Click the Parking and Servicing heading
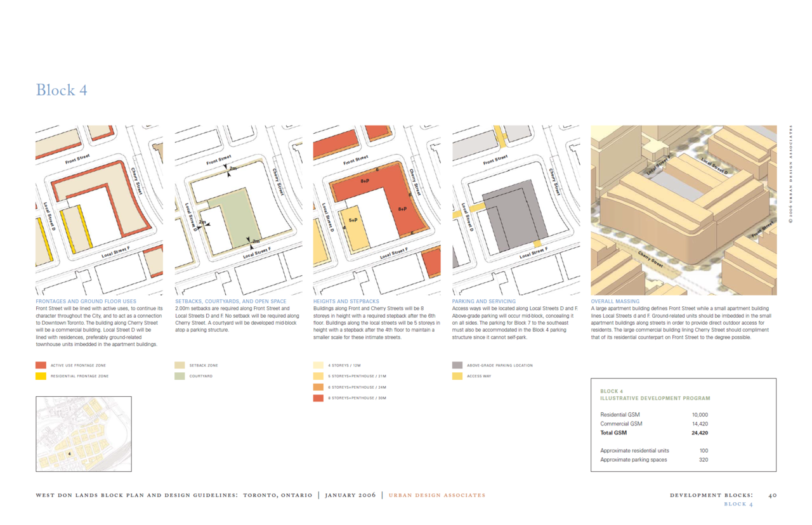This screenshot has width=812, height=525. 484,301
